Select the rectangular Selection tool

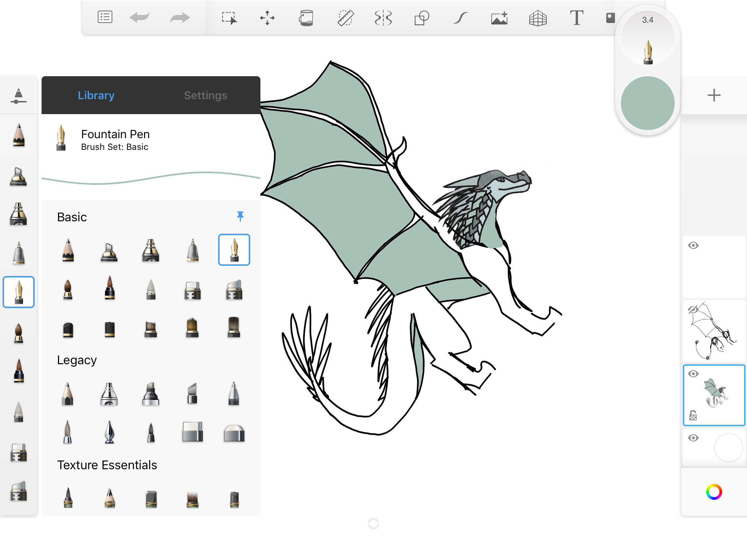(x=229, y=17)
